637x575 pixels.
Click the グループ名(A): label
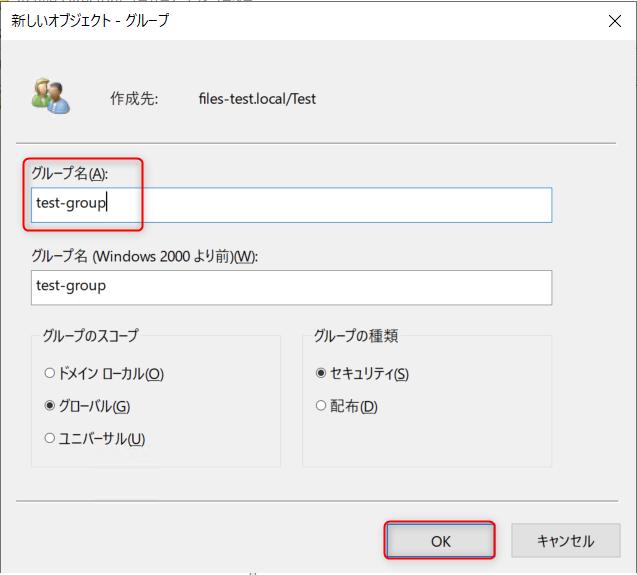point(69,174)
